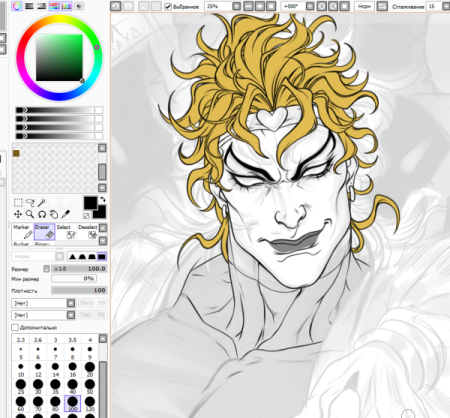Viewport: 450px width, 418px height.
Task: Select the rectangular selection tool
Action: (18, 202)
